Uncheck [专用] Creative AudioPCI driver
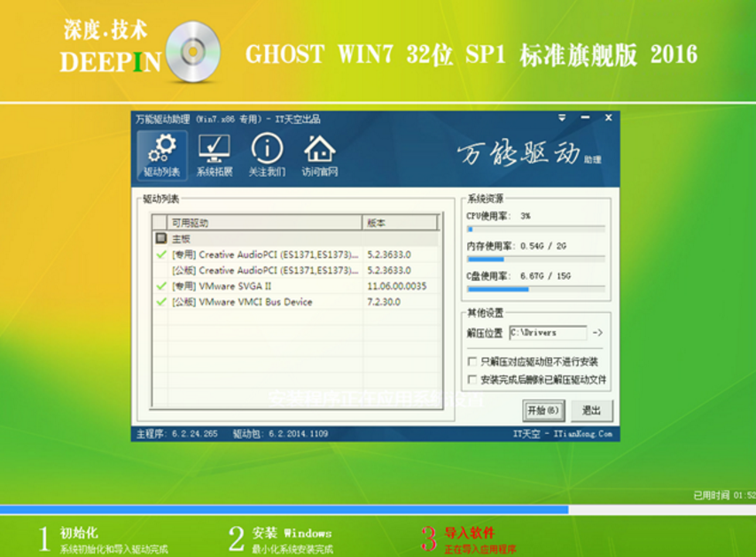 click(161, 254)
